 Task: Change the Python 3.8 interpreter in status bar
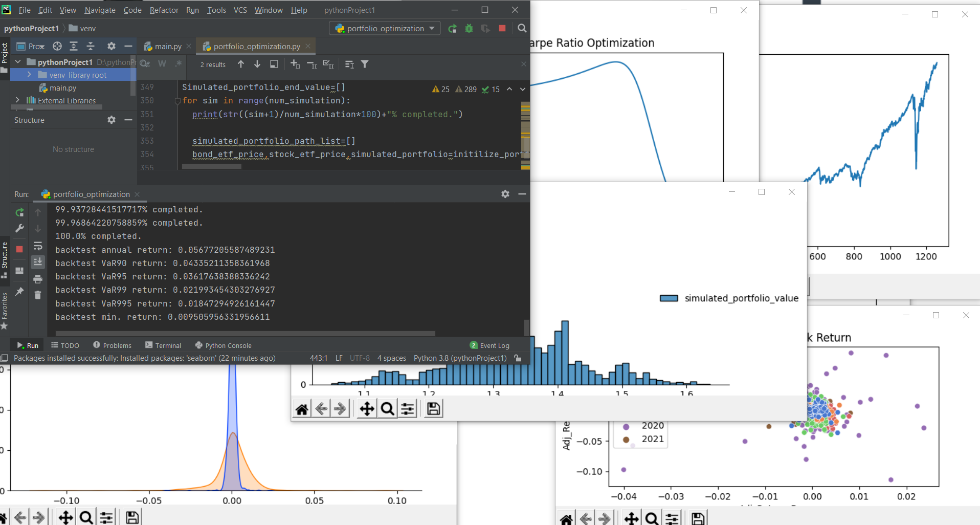(x=459, y=358)
